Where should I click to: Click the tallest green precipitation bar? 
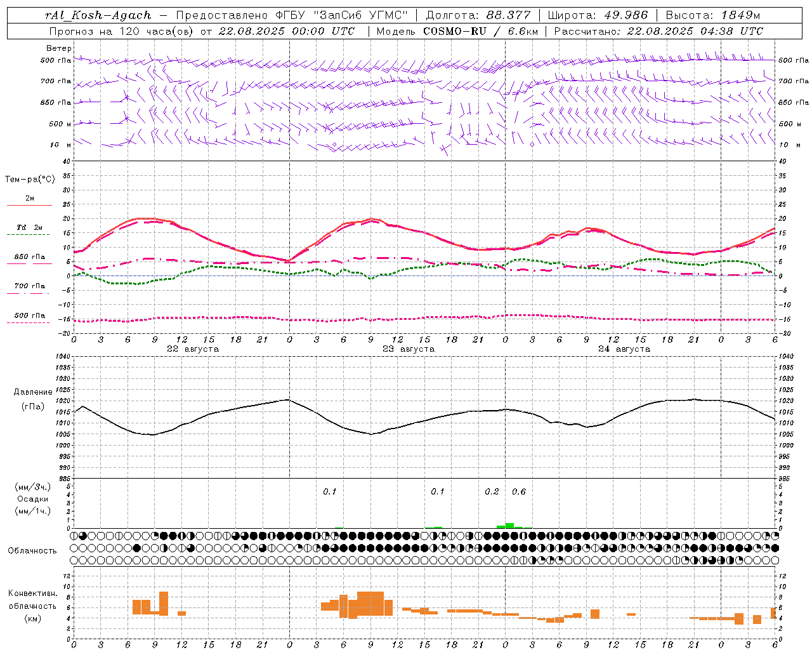(x=509, y=526)
